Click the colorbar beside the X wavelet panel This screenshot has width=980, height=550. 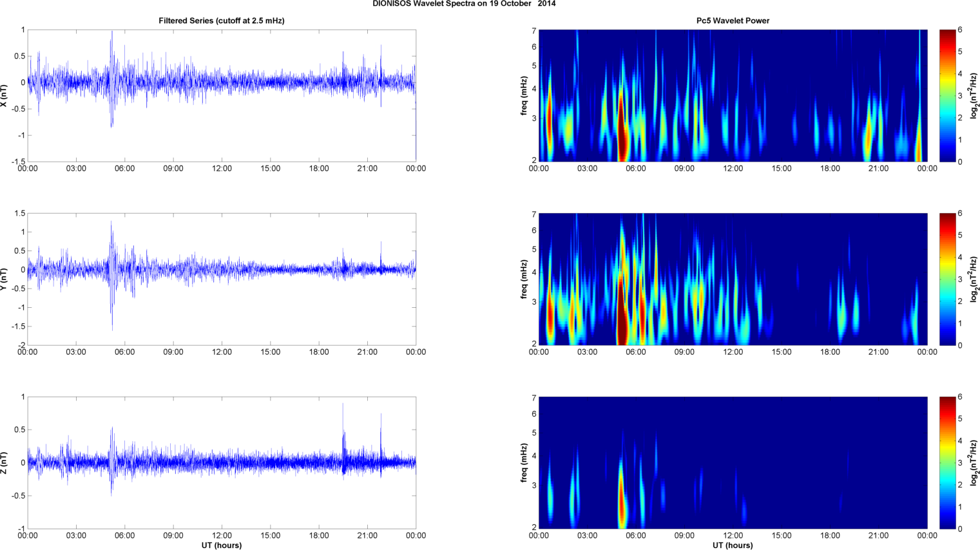947,95
